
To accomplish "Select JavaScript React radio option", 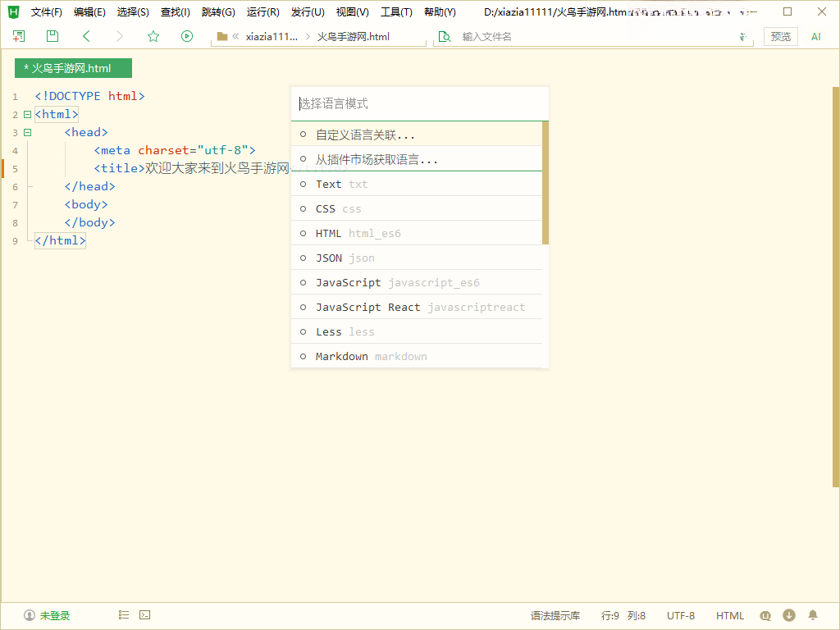I will click(304, 308).
